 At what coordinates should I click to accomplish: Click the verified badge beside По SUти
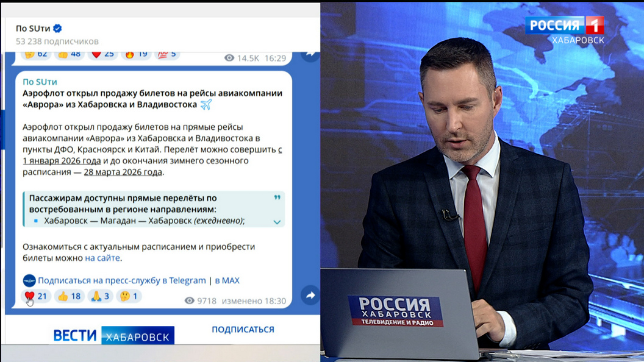point(58,28)
